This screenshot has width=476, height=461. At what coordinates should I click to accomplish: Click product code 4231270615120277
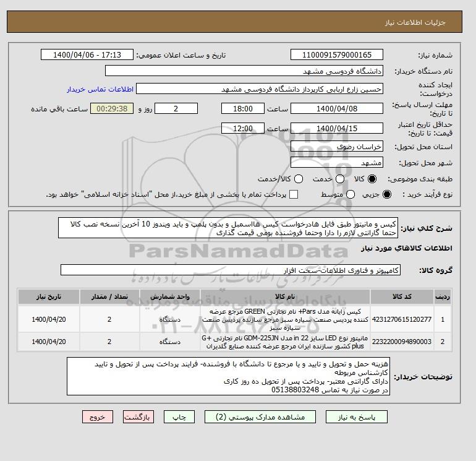coord(402,319)
